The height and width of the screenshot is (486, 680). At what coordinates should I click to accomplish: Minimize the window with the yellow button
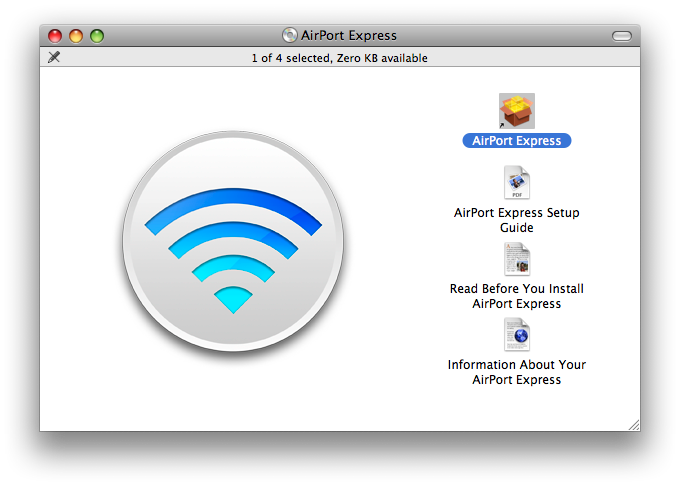pyautogui.click(x=76, y=36)
